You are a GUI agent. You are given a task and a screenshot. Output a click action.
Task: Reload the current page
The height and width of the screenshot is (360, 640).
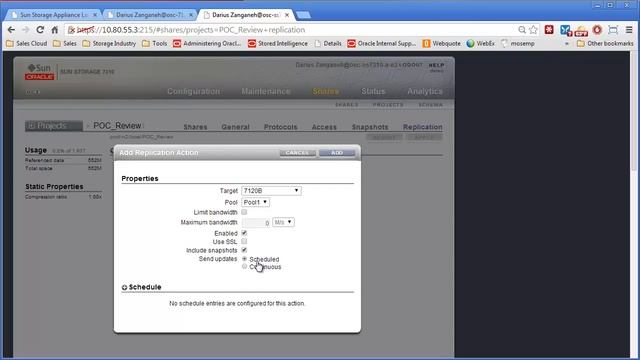(40, 30)
